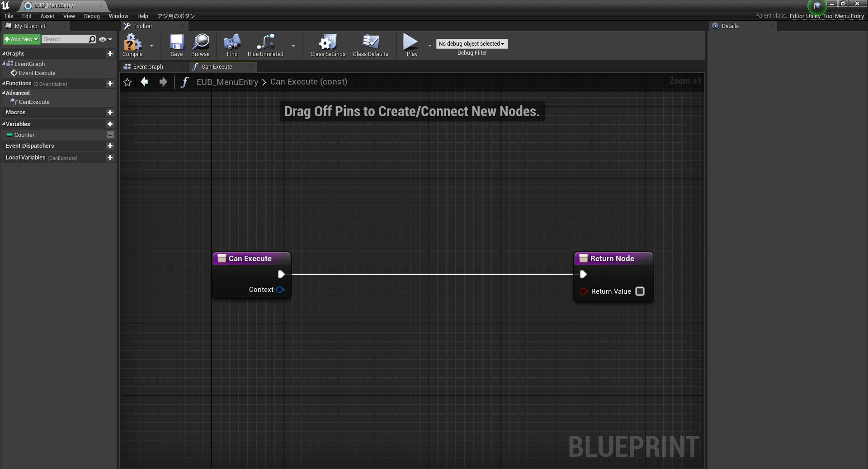This screenshot has height=469, width=868.
Task: Select the Counter variable
Action: pyautogui.click(x=24, y=135)
